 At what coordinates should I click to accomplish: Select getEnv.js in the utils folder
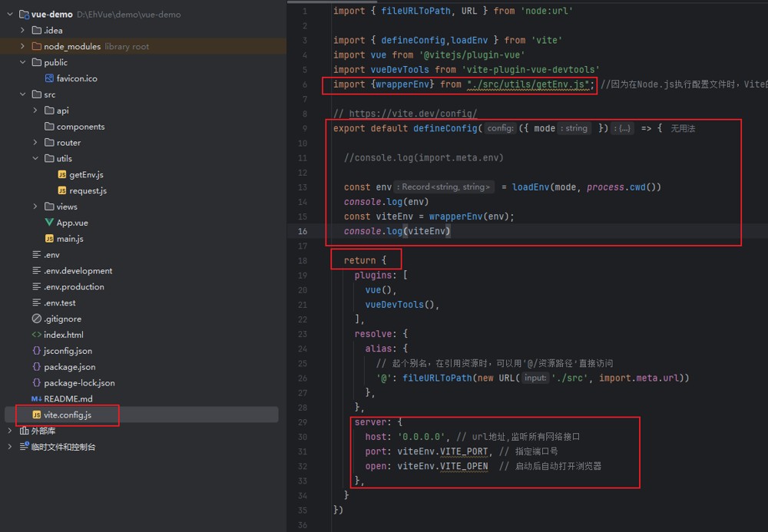86,175
